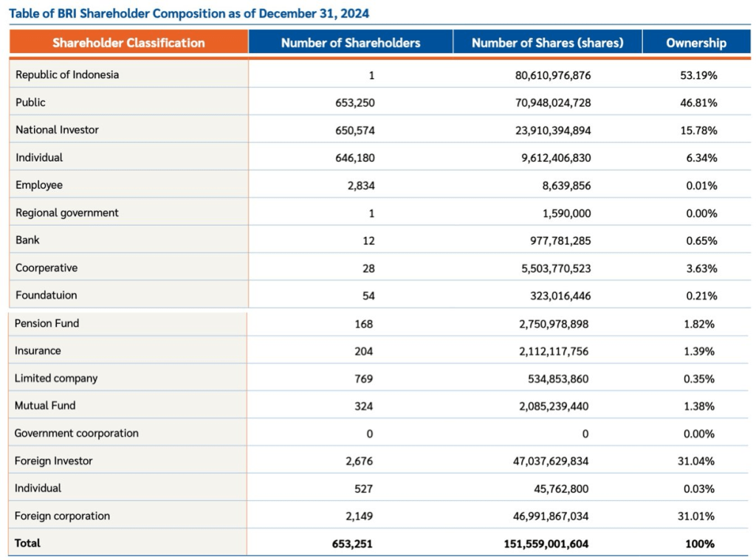756x560 pixels.
Task: Select the National Investor row label
Action: pos(57,130)
